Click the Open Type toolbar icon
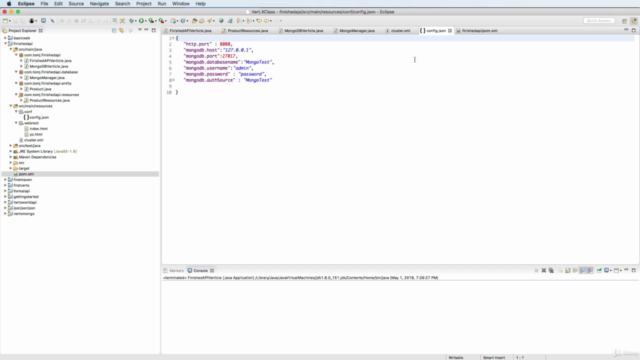640x360 pixels. coord(194,21)
